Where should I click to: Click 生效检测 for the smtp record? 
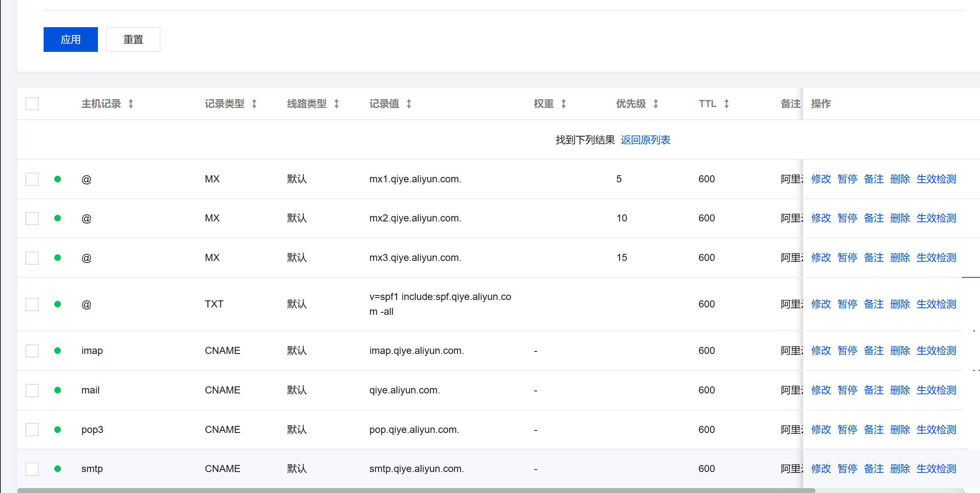[936, 469]
